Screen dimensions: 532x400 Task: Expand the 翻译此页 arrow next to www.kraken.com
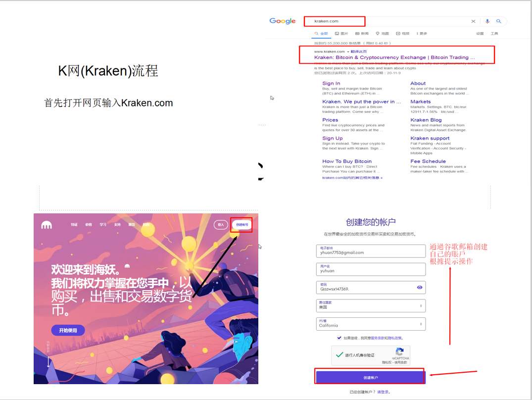pos(349,51)
